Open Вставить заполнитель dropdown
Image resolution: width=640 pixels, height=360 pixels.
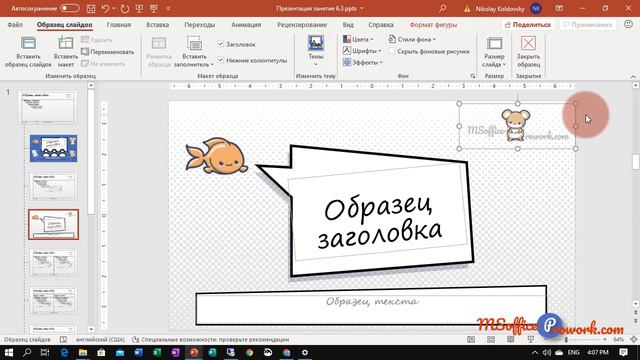tap(194, 60)
